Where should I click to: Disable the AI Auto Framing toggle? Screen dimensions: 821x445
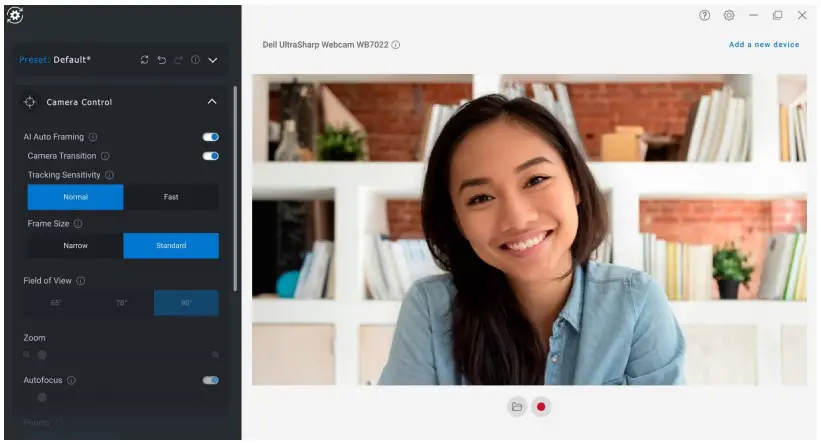pos(210,137)
